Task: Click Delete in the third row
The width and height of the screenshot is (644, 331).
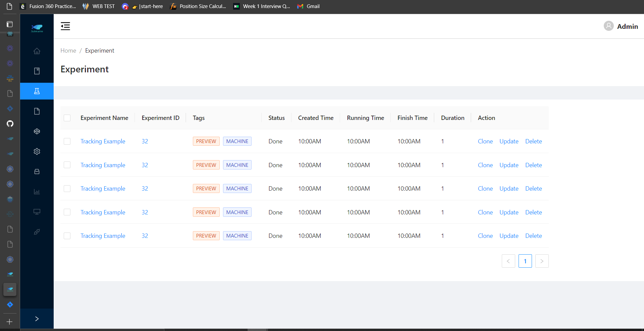Action: [x=534, y=189]
